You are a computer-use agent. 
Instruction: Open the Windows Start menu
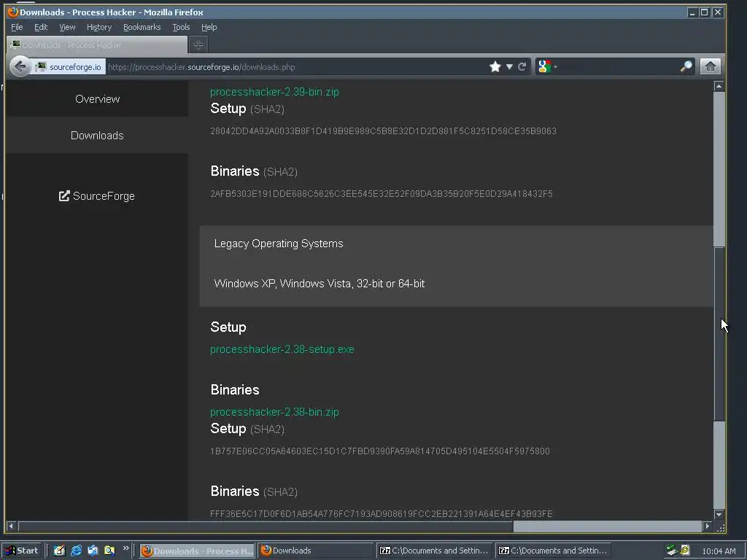[x=22, y=551]
